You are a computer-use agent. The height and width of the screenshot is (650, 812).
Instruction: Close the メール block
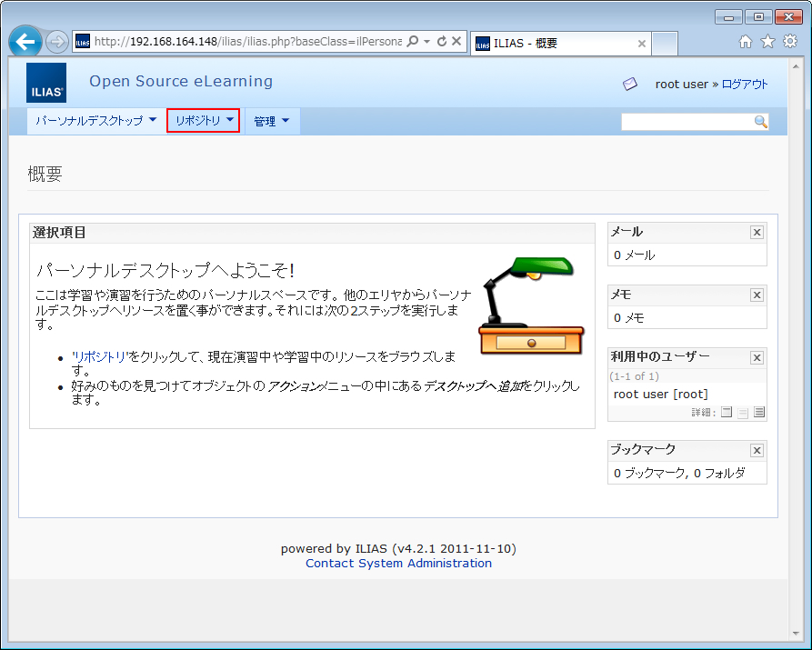(757, 233)
